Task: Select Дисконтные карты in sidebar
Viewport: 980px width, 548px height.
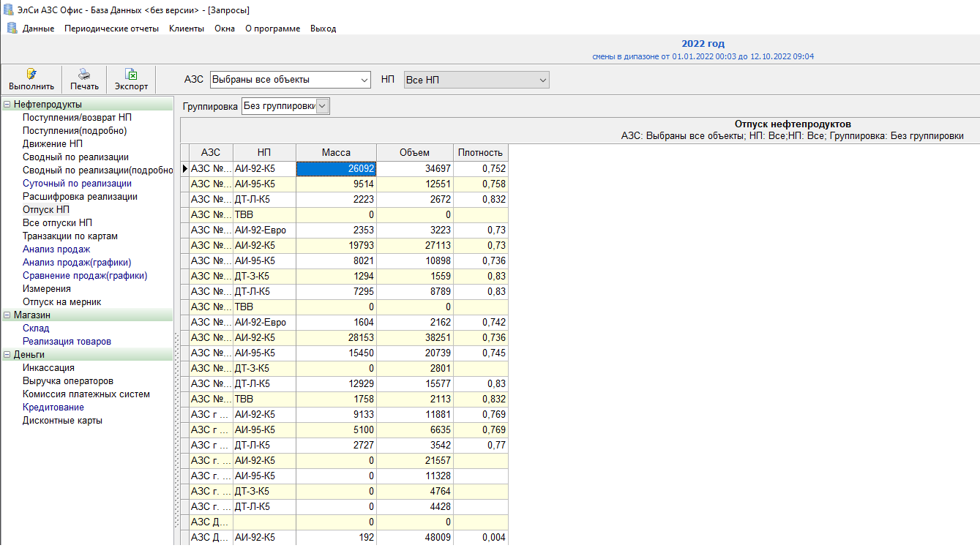Action: click(x=62, y=421)
